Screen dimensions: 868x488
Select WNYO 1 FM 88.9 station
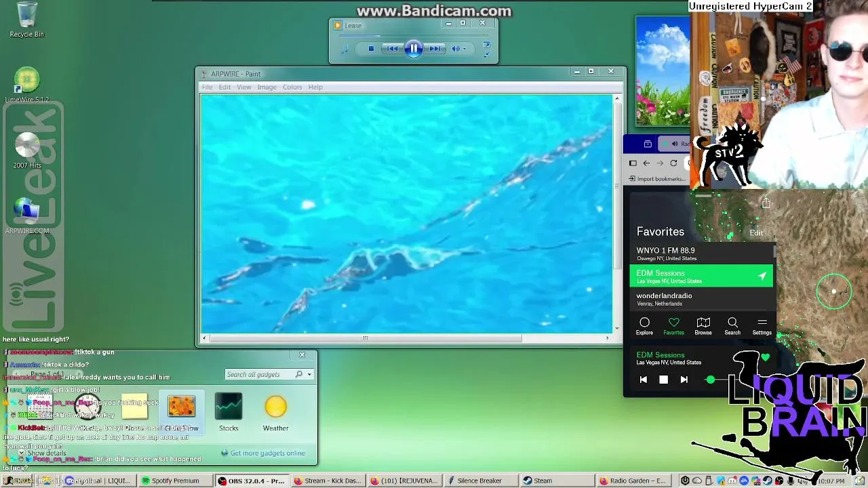pyautogui.click(x=701, y=253)
